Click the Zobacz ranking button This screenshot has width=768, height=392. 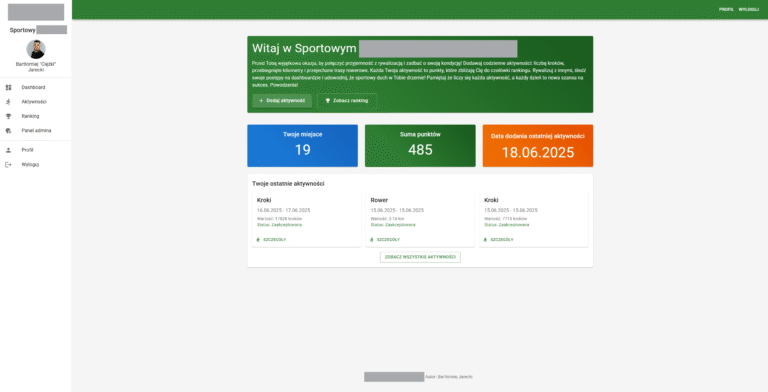347,100
